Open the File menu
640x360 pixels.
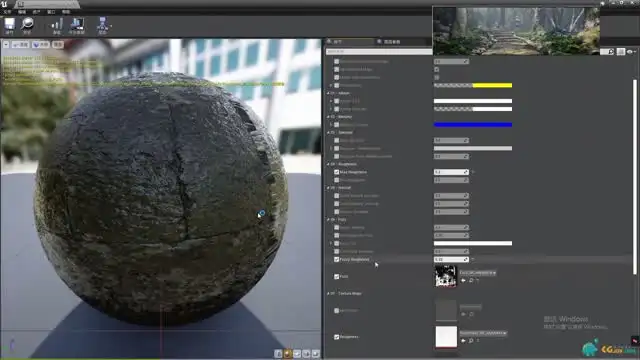[7, 12]
